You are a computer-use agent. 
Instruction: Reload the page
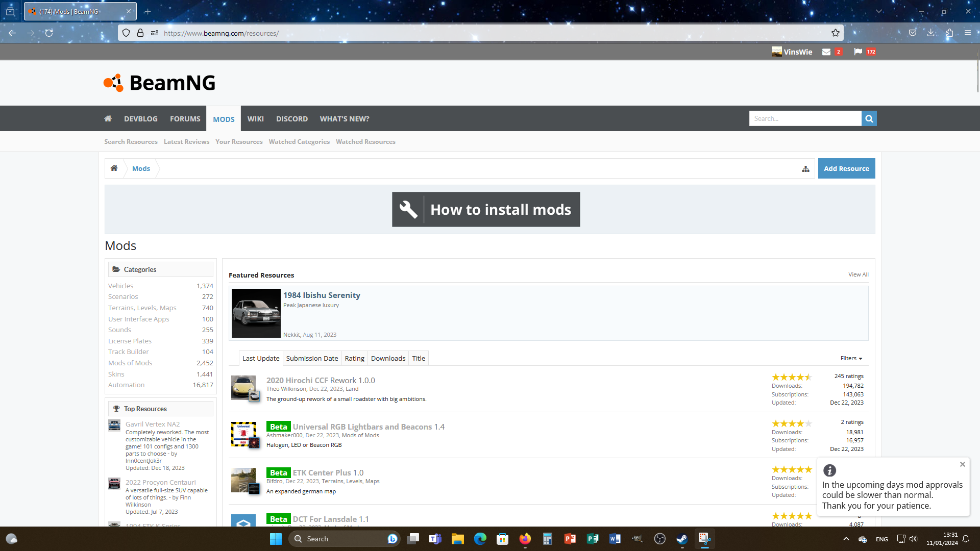49,33
